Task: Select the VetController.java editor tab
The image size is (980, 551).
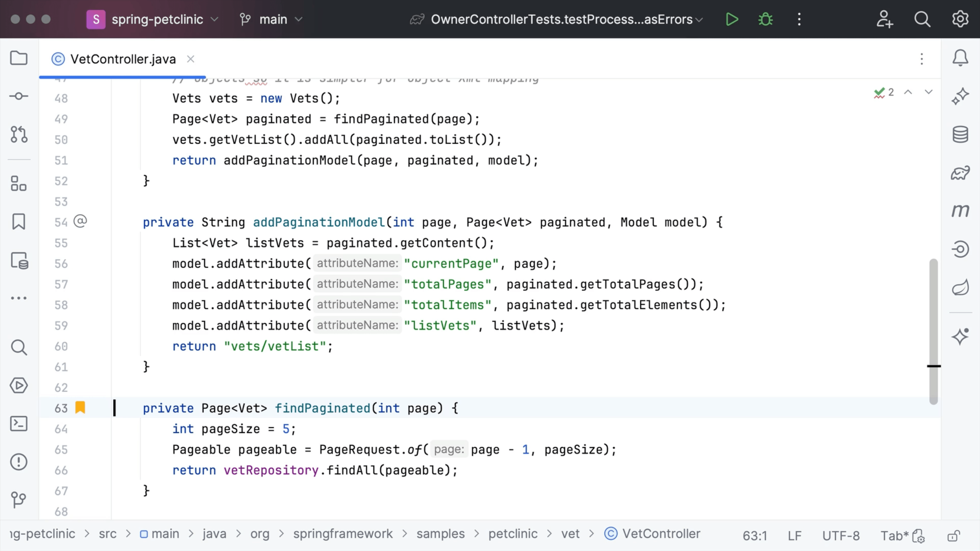Action: [x=122, y=59]
